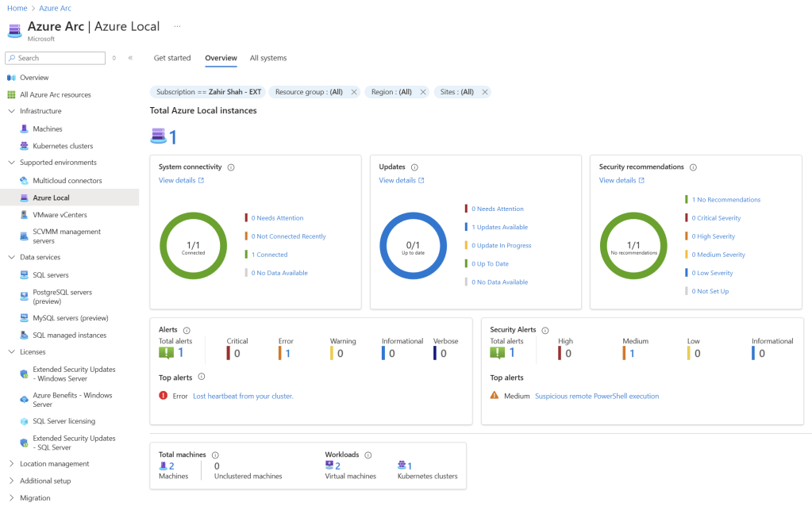Image resolution: width=812 pixels, height=510 pixels.
Task: Open Kubernetes clusters via its sidebar icon
Action: 25,146
